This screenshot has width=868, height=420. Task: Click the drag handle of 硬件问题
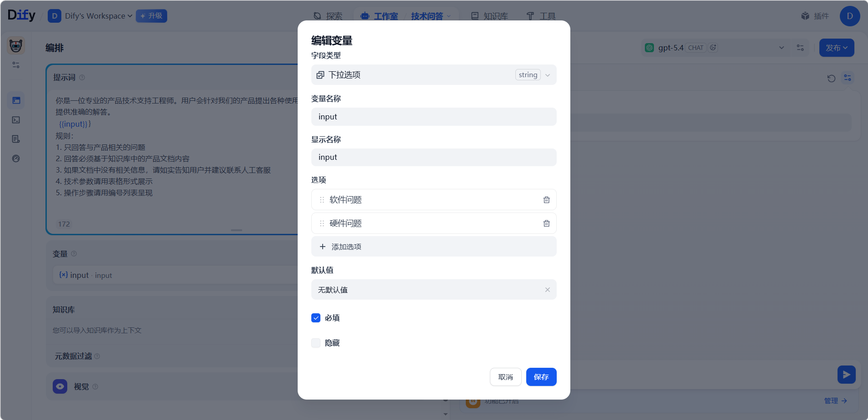[x=322, y=223]
